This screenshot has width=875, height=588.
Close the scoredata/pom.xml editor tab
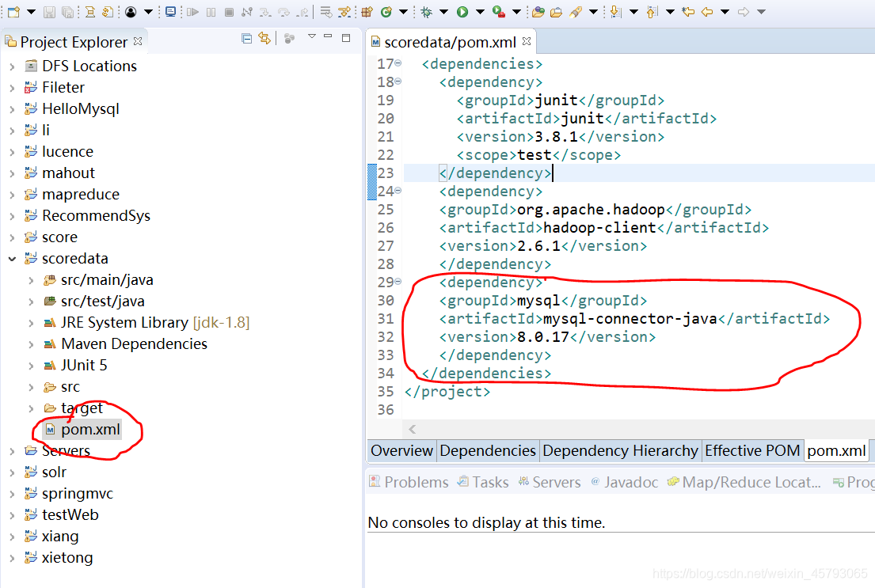[527, 41]
